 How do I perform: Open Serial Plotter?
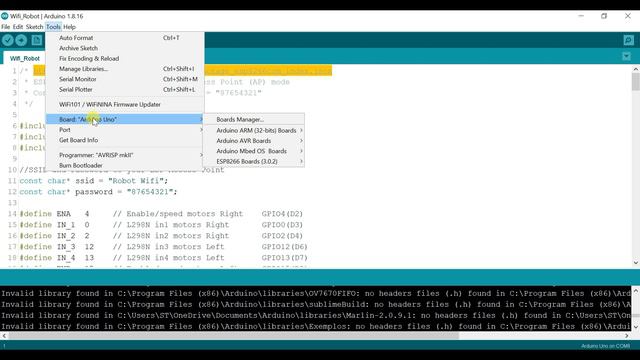click(x=125, y=89)
